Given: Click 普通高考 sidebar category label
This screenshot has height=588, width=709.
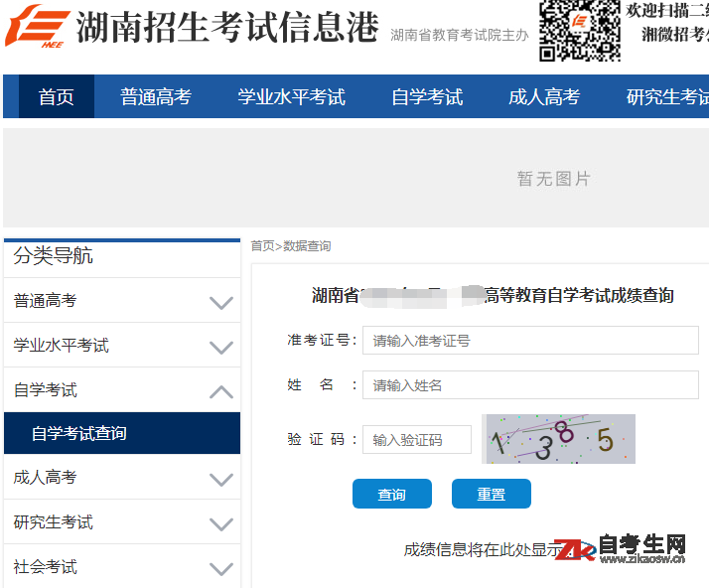Looking at the screenshot, I should 46,300.
